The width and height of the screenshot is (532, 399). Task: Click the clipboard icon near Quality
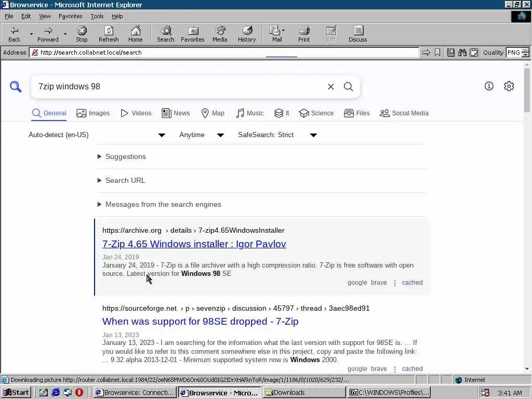[x=474, y=52]
